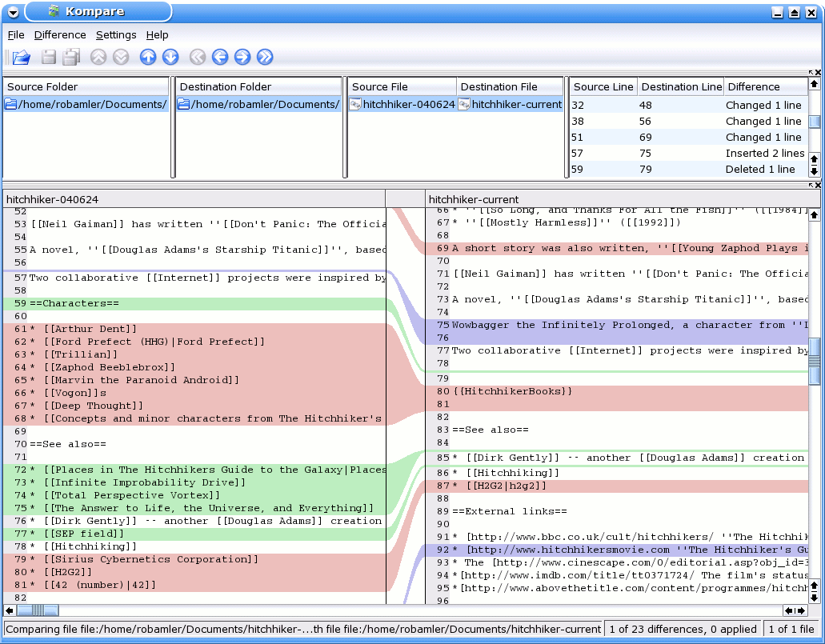Close the navigation dock panel with its X
The width and height of the screenshot is (825, 644).
tap(818, 73)
